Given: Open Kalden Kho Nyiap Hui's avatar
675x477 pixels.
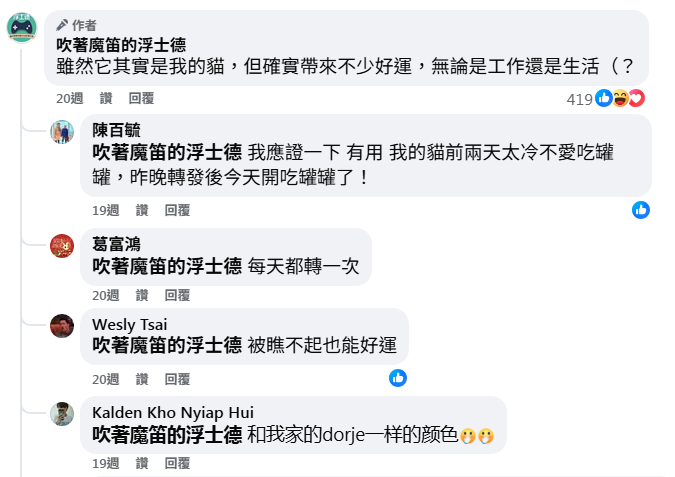Looking at the screenshot, I should (x=62, y=414).
